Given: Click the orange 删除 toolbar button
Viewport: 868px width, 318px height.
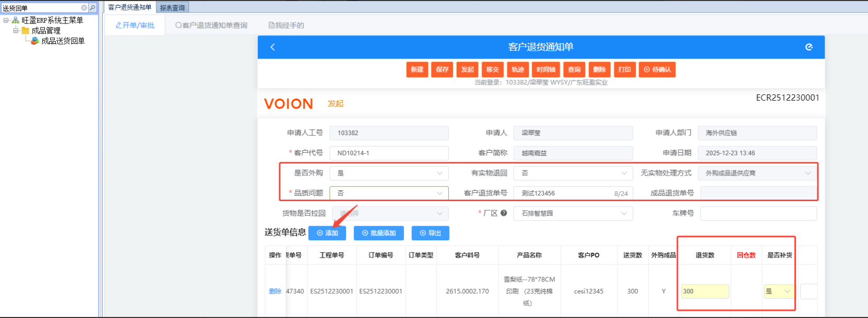Looking at the screenshot, I should tap(599, 69).
